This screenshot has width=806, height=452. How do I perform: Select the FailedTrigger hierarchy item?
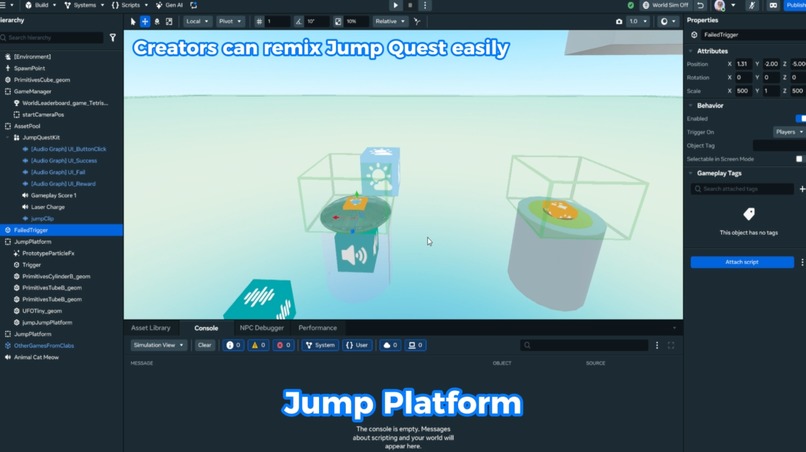click(x=61, y=230)
